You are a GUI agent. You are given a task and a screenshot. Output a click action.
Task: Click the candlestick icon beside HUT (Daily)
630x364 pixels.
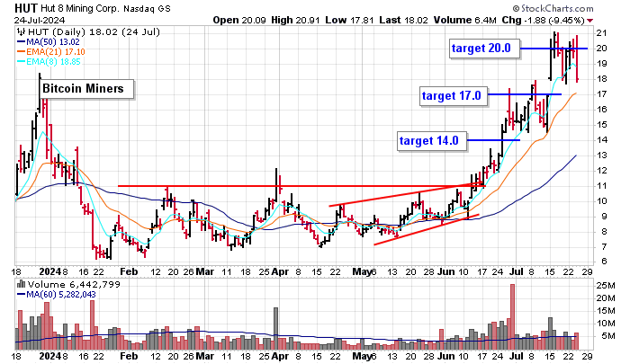point(22,31)
